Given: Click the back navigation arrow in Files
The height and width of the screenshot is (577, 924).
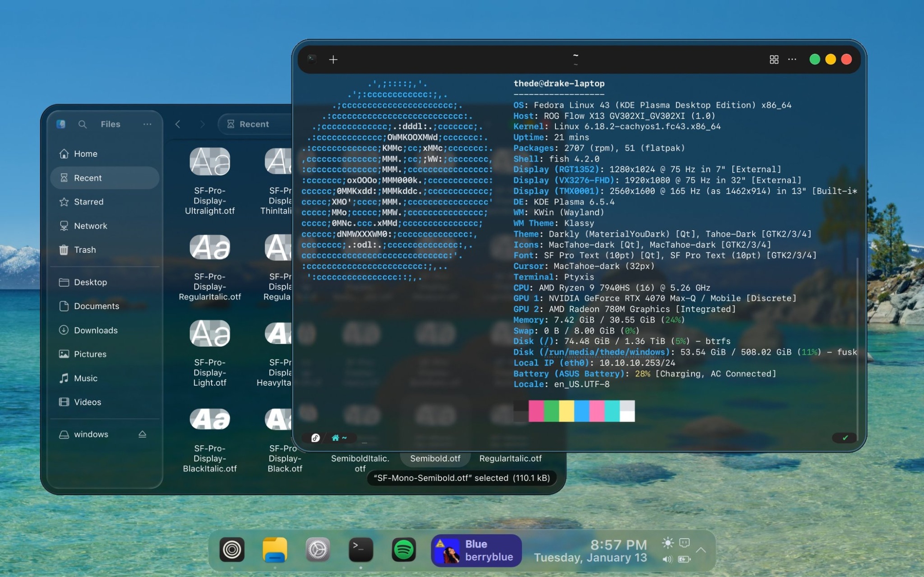Looking at the screenshot, I should tap(178, 124).
